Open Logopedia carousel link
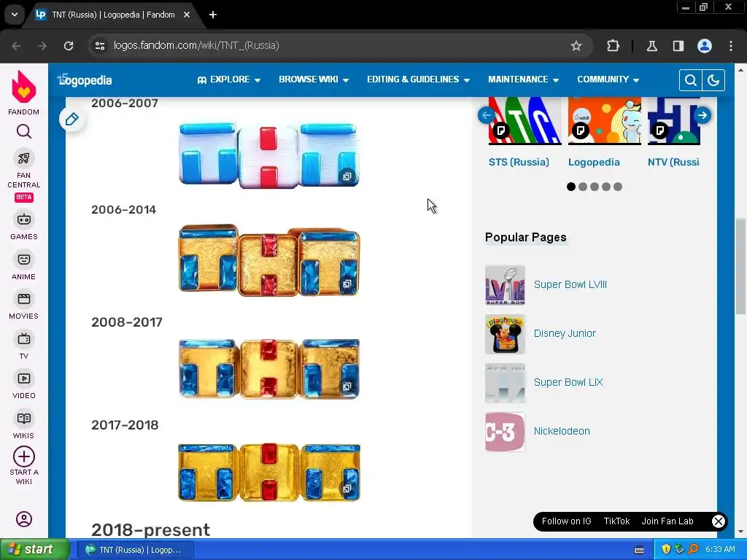The image size is (747, 560). [594, 162]
